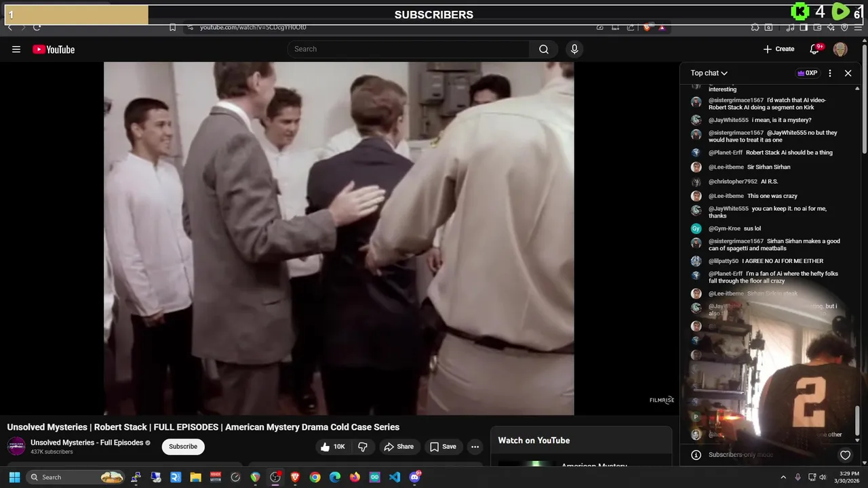The width and height of the screenshot is (868, 488).
Task: Expand the Top chat dropdown
Action: tap(709, 73)
